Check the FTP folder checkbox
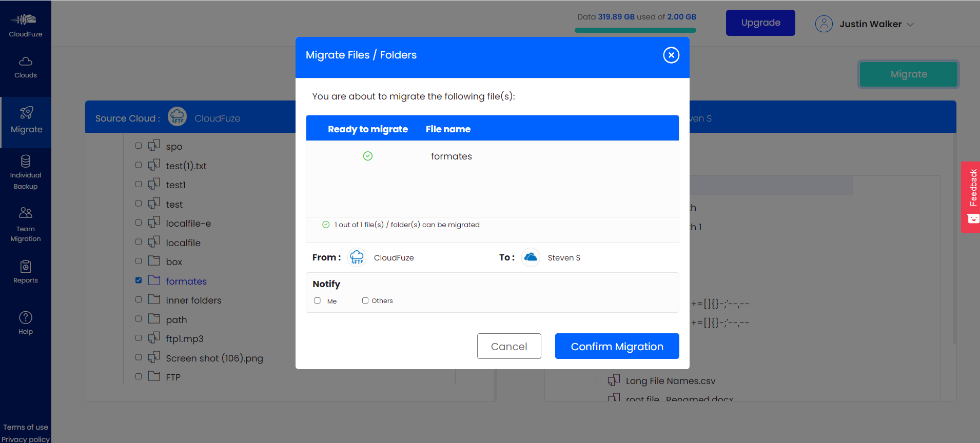 tap(139, 376)
